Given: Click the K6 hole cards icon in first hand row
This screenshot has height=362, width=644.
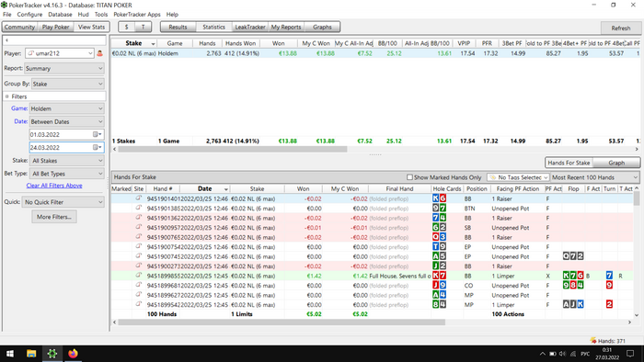Looking at the screenshot, I should tap(439, 198).
